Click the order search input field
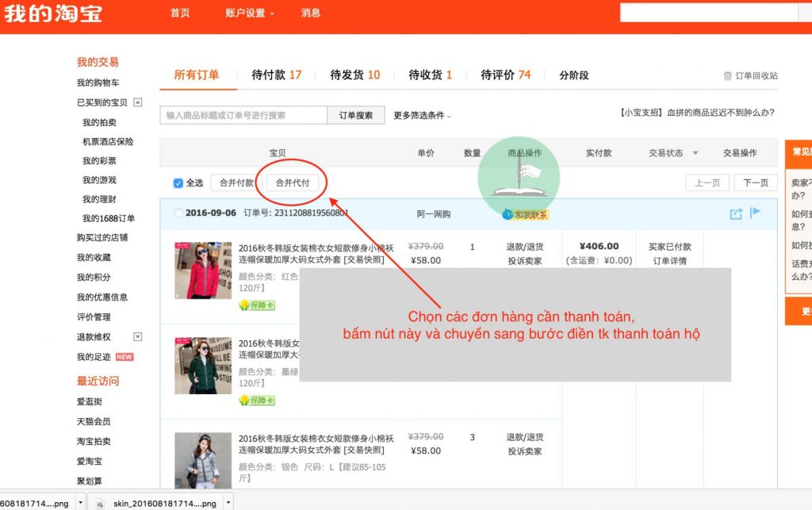812x510 pixels. (243, 116)
